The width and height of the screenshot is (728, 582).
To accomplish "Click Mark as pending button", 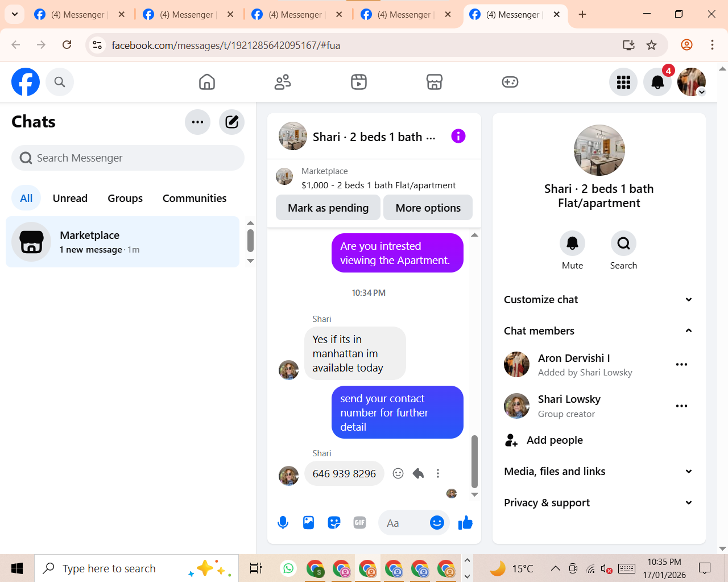I will [x=328, y=208].
